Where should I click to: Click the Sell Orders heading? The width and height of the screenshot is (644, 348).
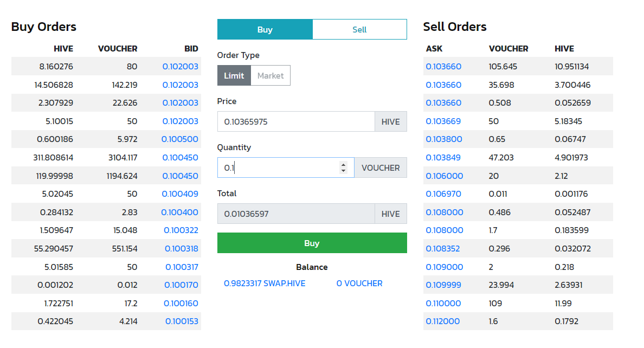[455, 27]
